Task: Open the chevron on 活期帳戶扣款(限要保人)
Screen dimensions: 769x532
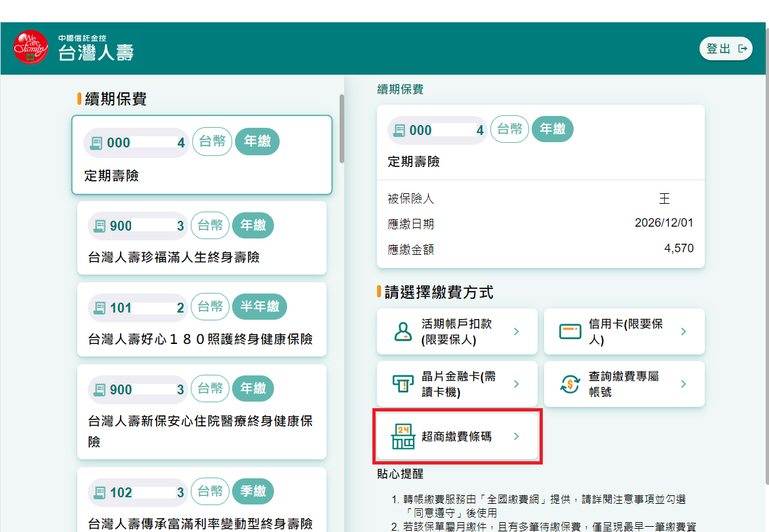Action: point(517,332)
